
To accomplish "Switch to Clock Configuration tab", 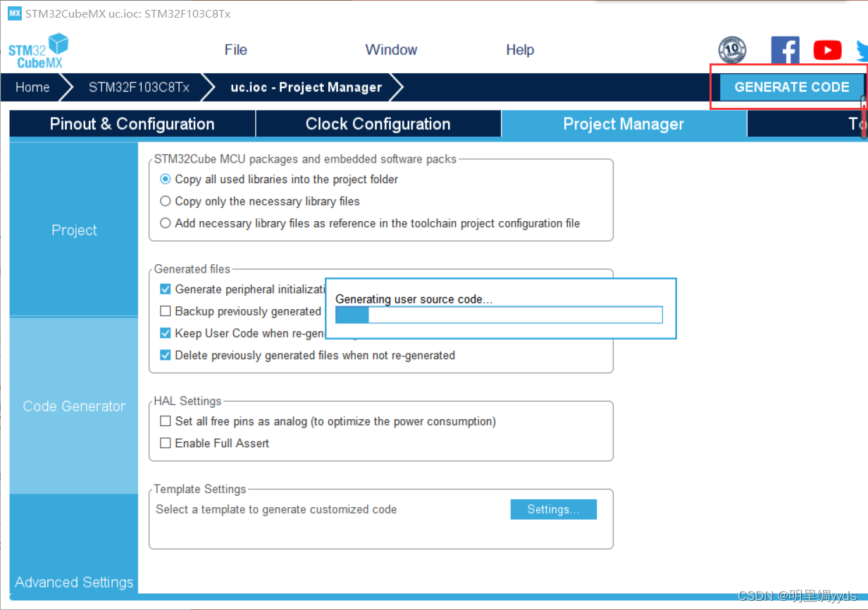I will pos(378,124).
